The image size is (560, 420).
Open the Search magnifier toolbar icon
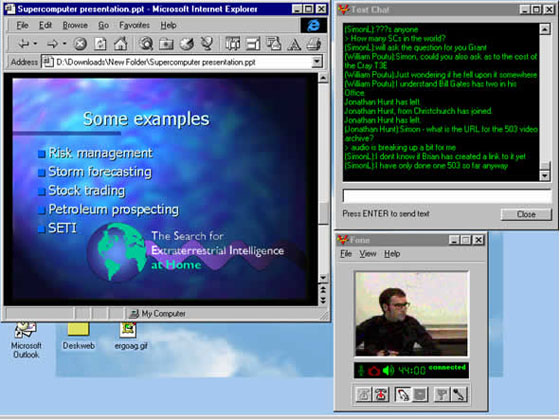(146, 44)
